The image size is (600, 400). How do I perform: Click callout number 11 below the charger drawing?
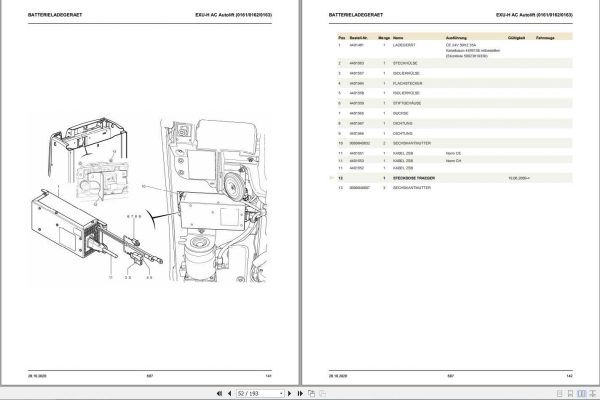click(x=111, y=277)
